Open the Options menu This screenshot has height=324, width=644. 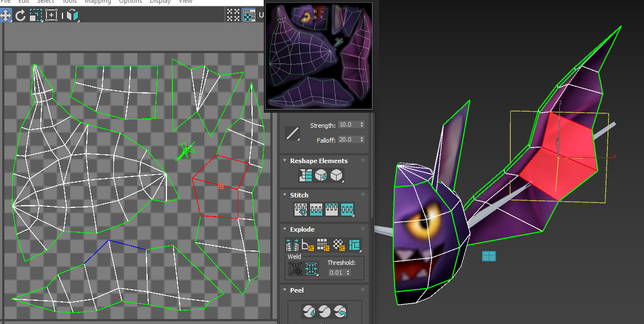(x=130, y=2)
